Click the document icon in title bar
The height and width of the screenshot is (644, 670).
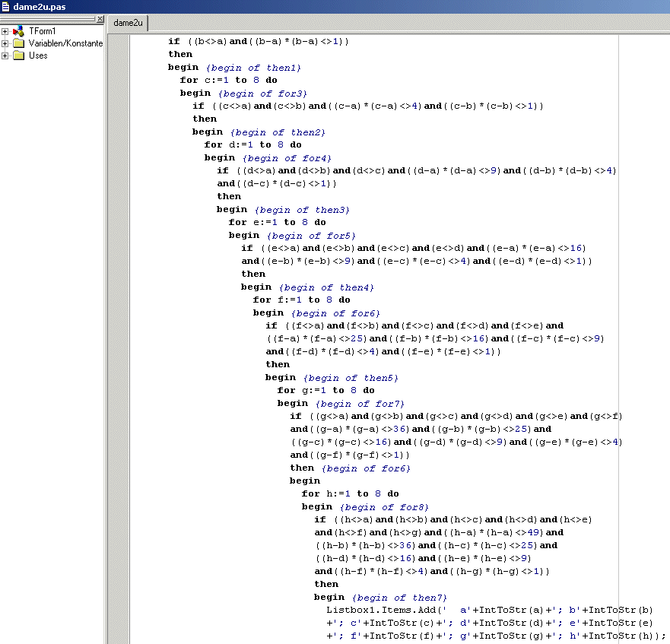point(6,7)
